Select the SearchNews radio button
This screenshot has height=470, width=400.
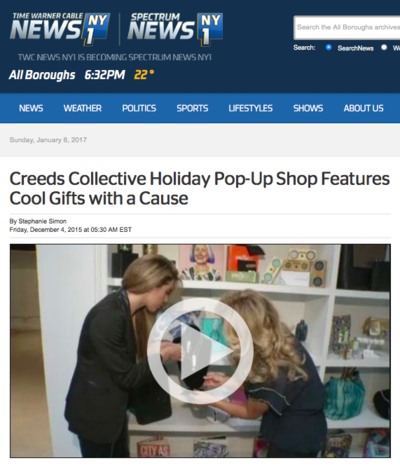coord(329,47)
